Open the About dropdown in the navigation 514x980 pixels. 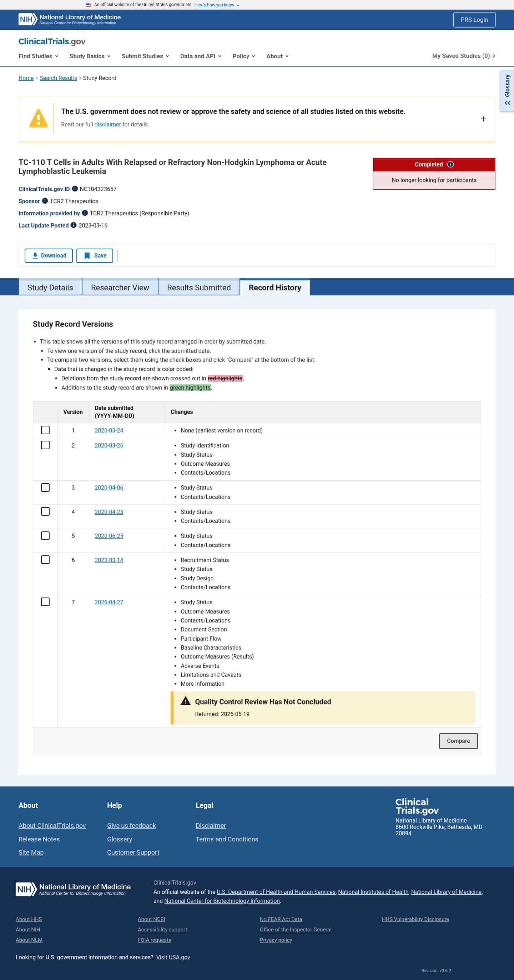pyautogui.click(x=278, y=56)
